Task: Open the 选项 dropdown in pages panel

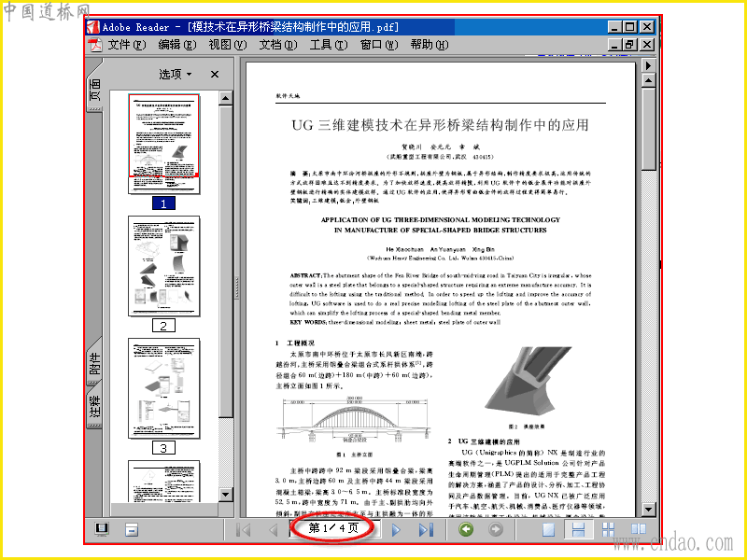Action: (x=175, y=75)
